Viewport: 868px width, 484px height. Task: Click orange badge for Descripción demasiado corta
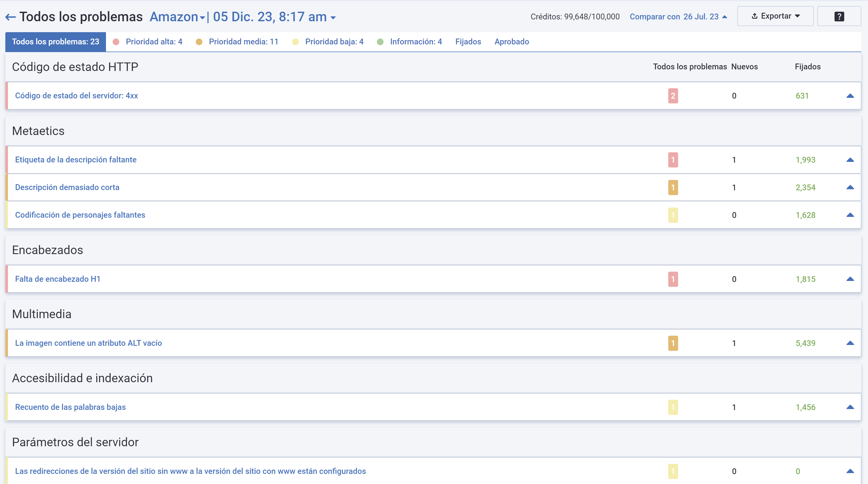(673, 188)
